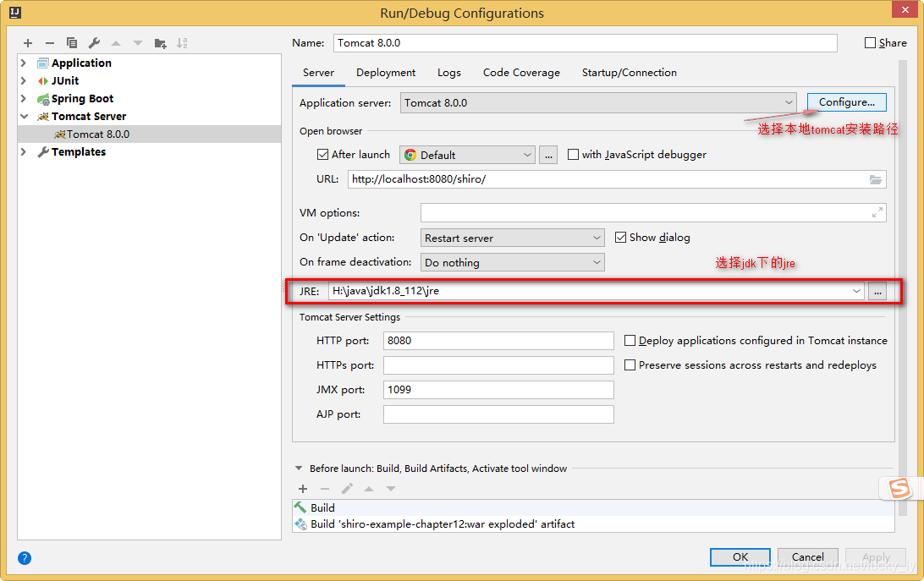Open the On 'Update' action dropdown

[x=597, y=238]
